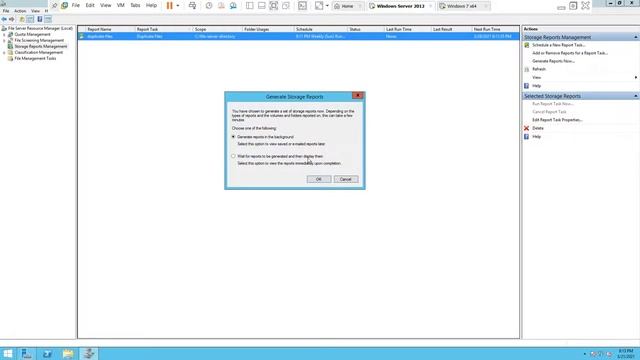Open VMware Edit menu
640x360 pixels.
point(90,5)
